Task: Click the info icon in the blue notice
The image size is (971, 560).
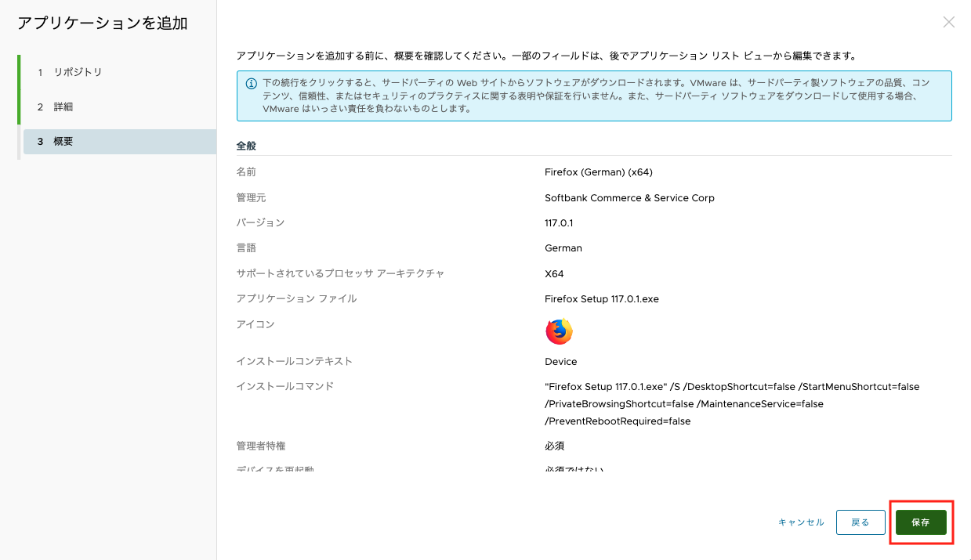Action: tap(251, 83)
